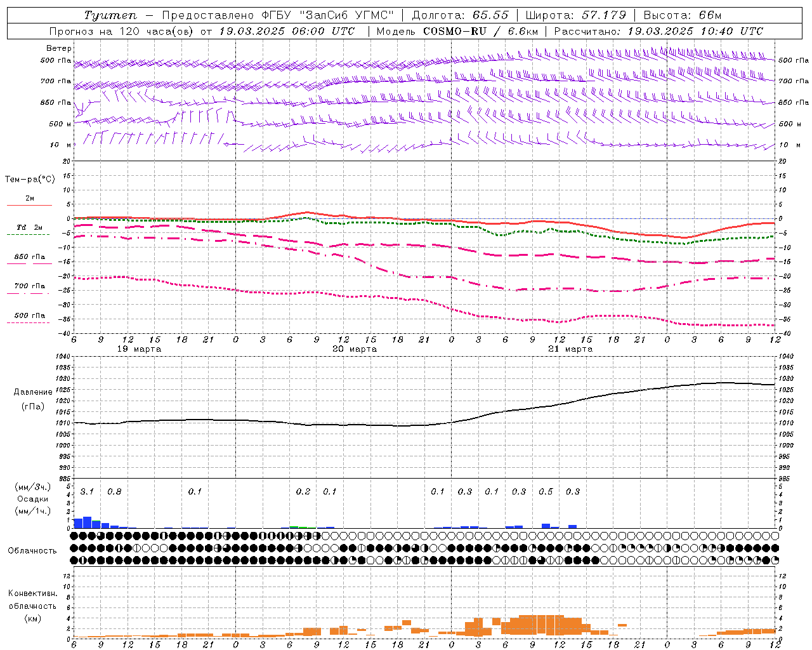Click left pressure axis value "1040"
Viewport: 812px width, 650px height.
tap(62, 357)
